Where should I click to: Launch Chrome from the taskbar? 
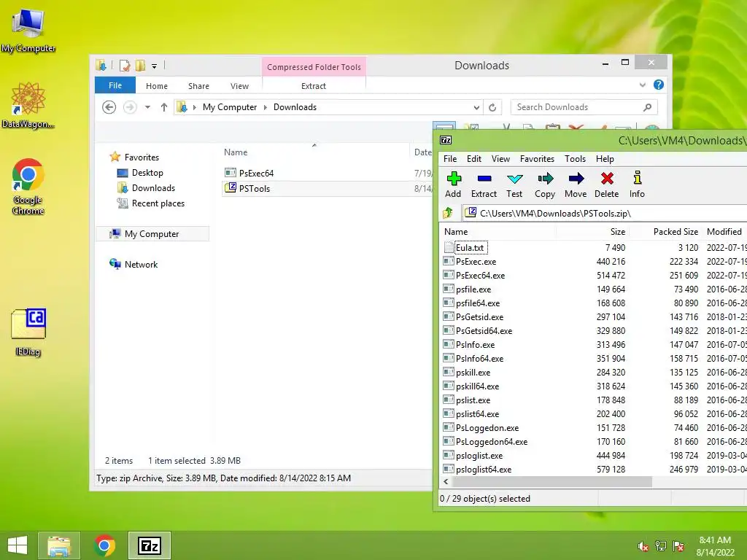(x=104, y=545)
